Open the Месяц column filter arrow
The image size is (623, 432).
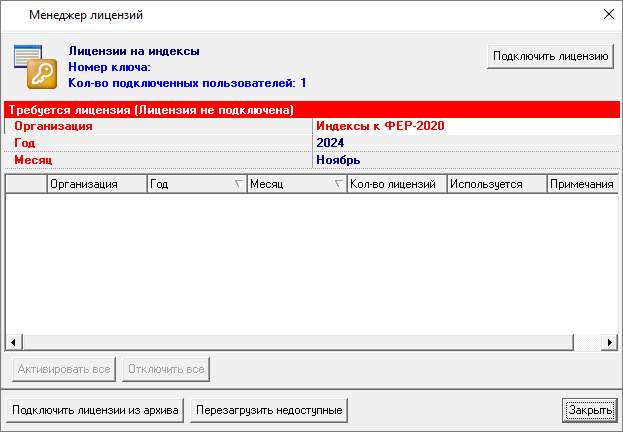339,184
